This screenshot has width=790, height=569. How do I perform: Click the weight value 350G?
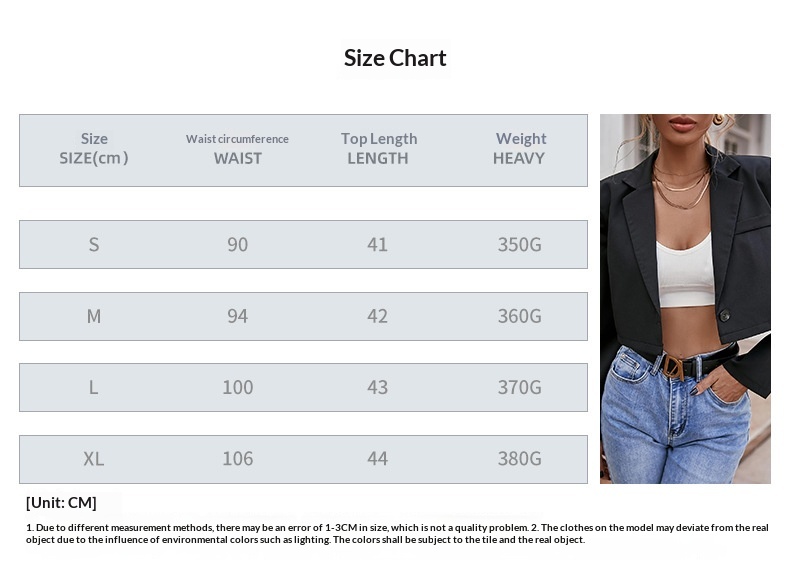pyautogui.click(x=519, y=244)
